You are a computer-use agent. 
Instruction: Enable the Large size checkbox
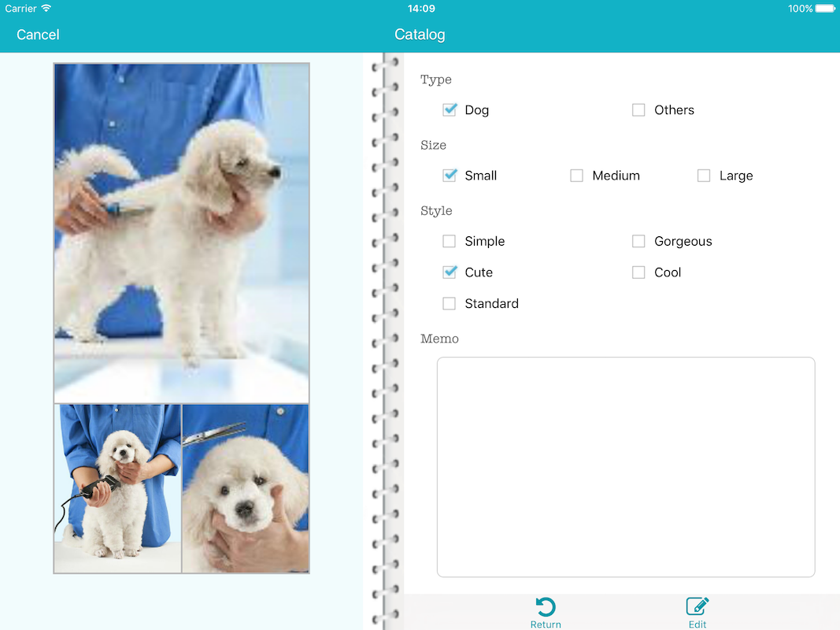point(704,176)
